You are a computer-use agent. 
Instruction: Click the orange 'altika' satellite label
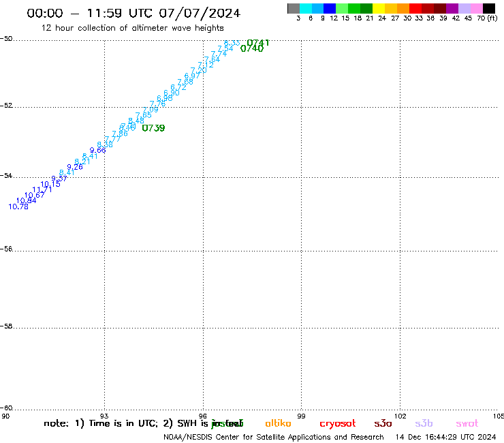click(x=278, y=423)
